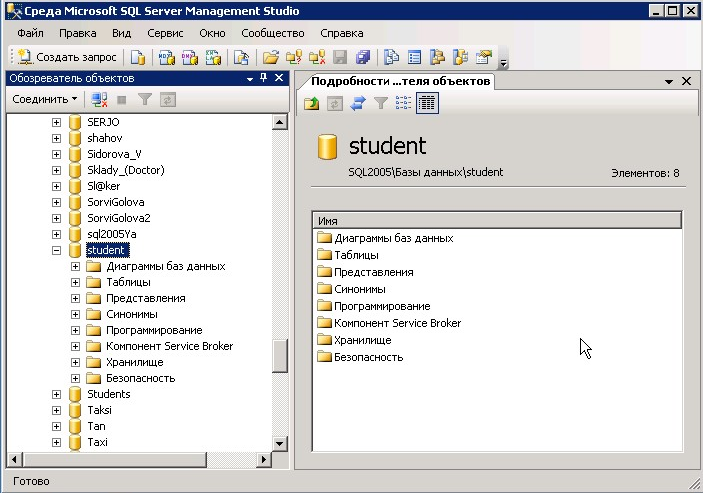Click the Stop icon in Object Explorer
The width and height of the screenshot is (703, 493).
pos(122,99)
